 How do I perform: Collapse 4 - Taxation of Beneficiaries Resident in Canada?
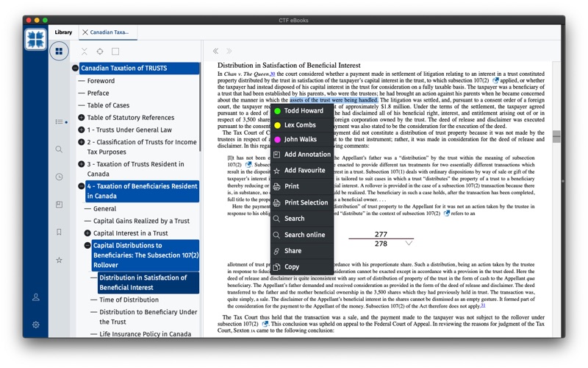click(81, 186)
